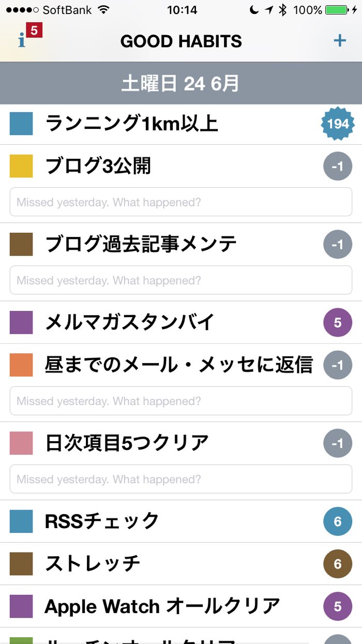The image size is (362, 644).
Task: Check off the ランニング1km以上 blue square
Action: tap(21, 124)
